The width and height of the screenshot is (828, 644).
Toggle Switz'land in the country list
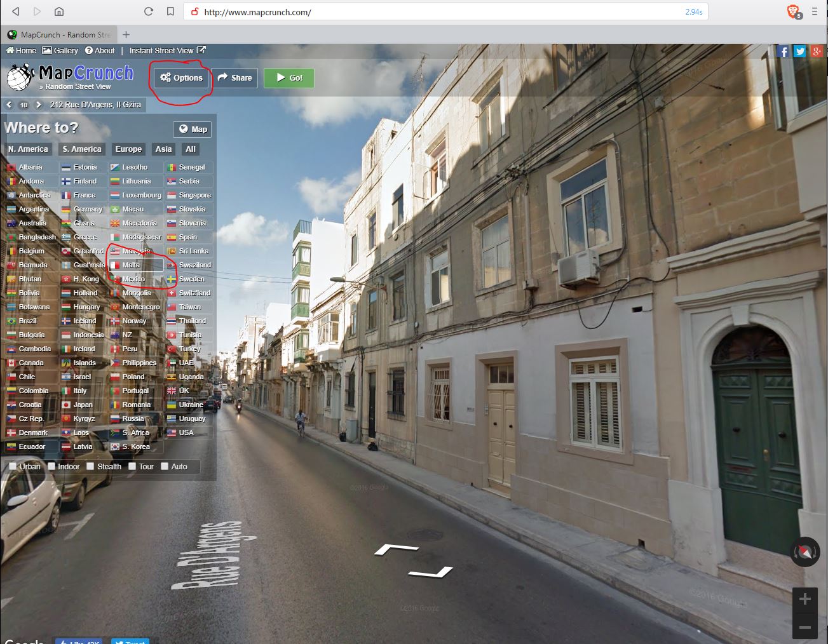click(x=189, y=293)
